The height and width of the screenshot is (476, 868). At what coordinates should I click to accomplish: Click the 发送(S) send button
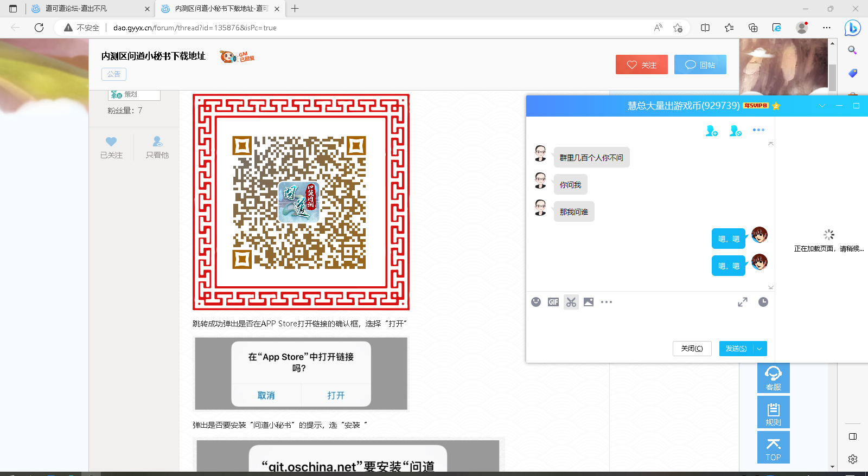(736, 349)
